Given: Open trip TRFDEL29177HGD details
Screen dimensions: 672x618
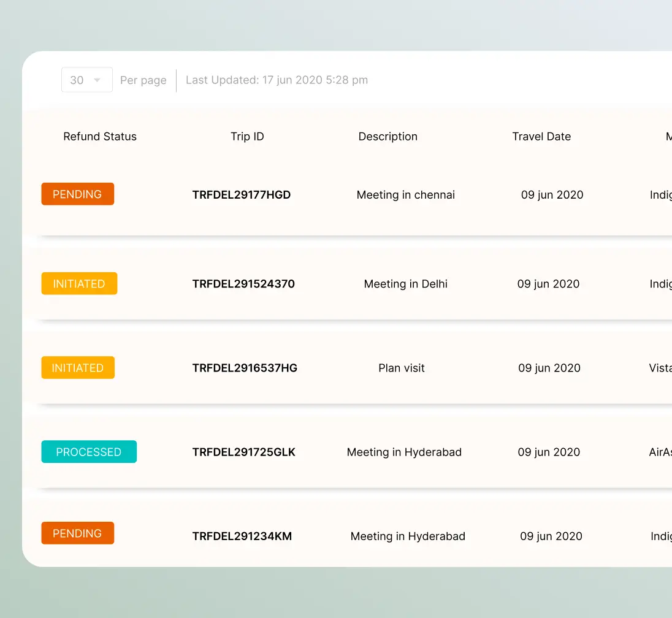Looking at the screenshot, I should [x=241, y=194].
